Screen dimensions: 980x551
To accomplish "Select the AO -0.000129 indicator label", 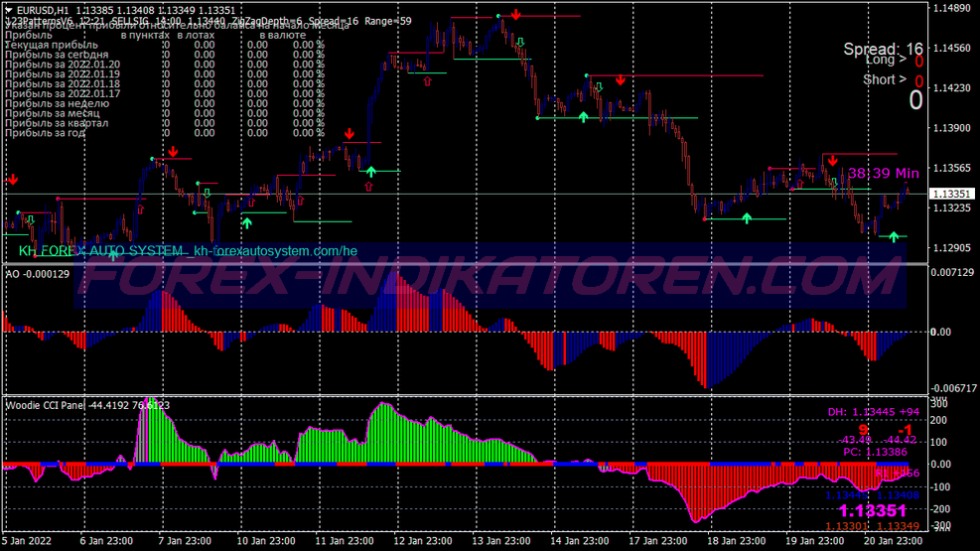I will tap(38, 274).
